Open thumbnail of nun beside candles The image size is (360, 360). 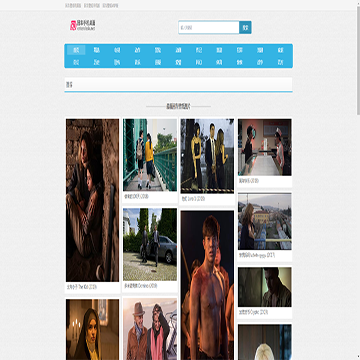pyautogui.click(x=92, y=329)
